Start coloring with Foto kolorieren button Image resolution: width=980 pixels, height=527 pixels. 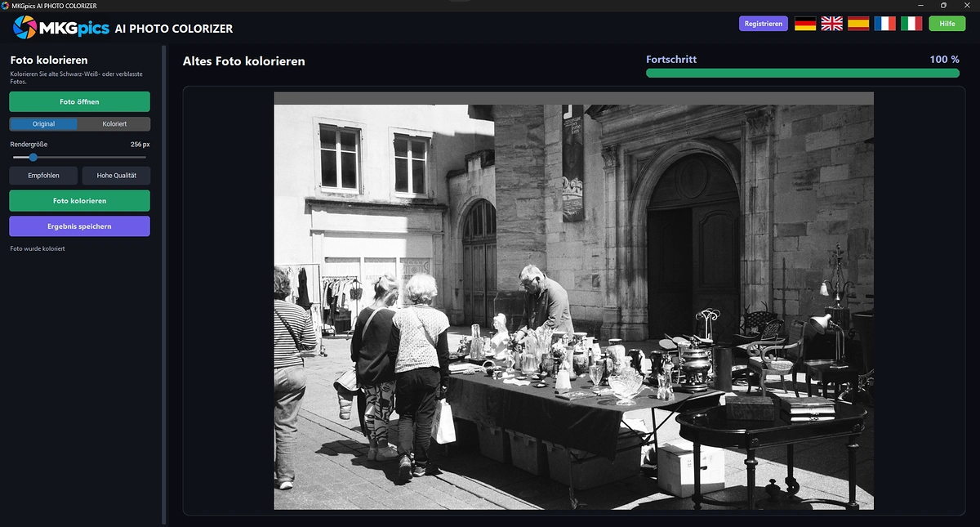point(79,200)
